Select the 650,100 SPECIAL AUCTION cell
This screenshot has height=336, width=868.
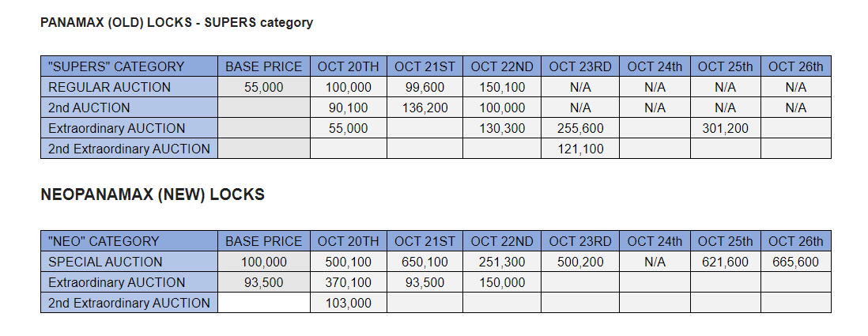pos(425,262)
